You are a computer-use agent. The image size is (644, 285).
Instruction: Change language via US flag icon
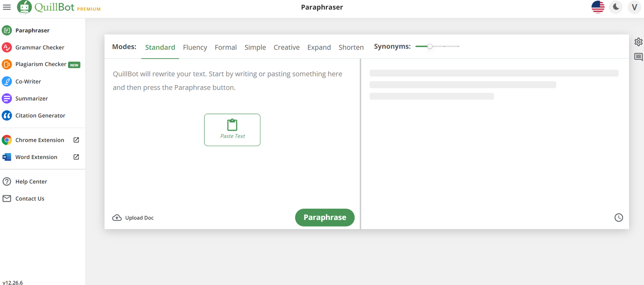tap(598, 7)
